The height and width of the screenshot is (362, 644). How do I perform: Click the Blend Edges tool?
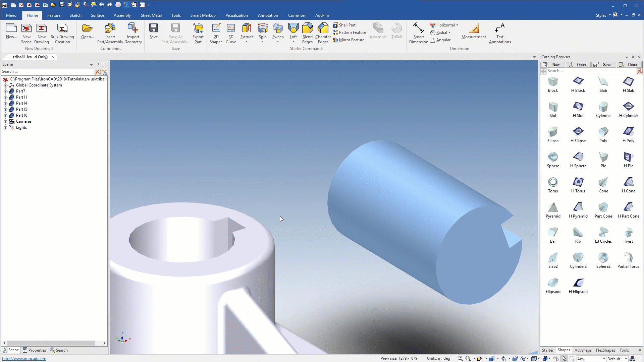[x=307, y=29]
